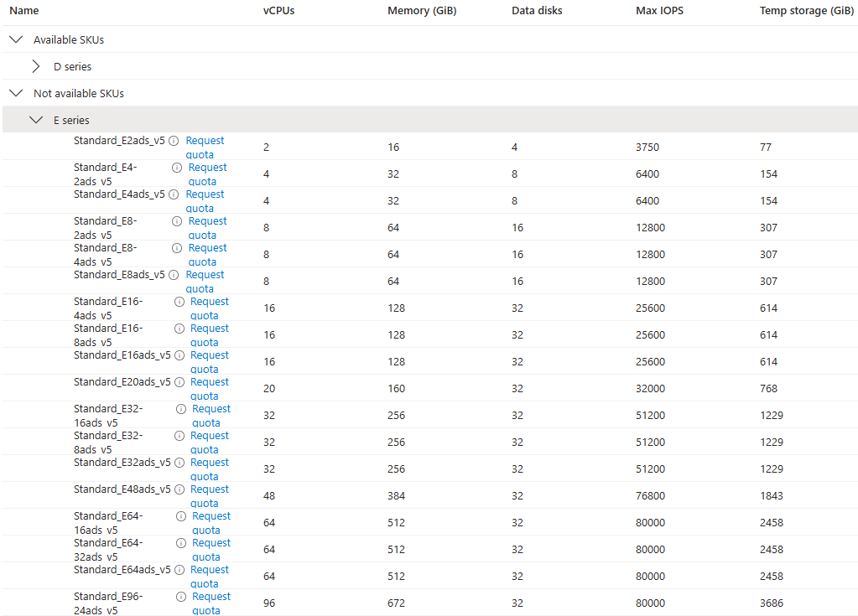This screenshot has height=616, width=858.
Task: Click the Name column header
Action: pos(24,10)
